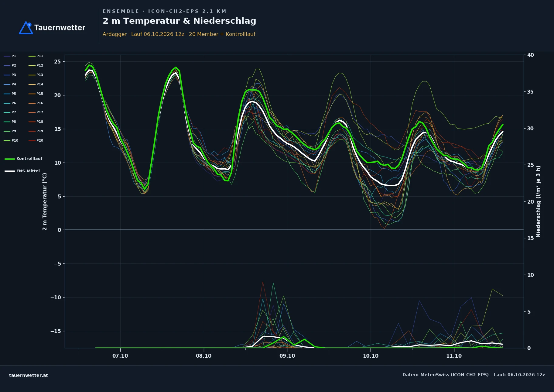This screenshot has width=554, height=392.
Task: Select the P16 legend entry
Action: [36, 103]
